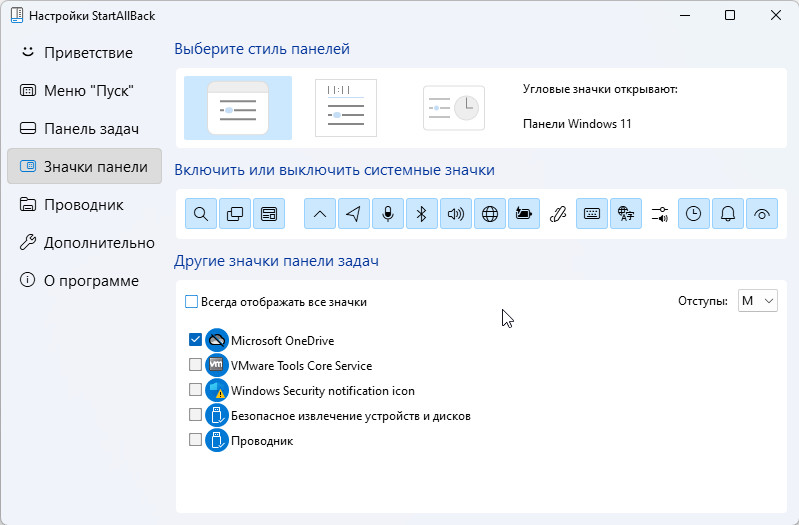Go to the 'Меню "Пуск"' section
Viewport: 799px width, 525px height.
pyautogui.click(x=88, y=90)
